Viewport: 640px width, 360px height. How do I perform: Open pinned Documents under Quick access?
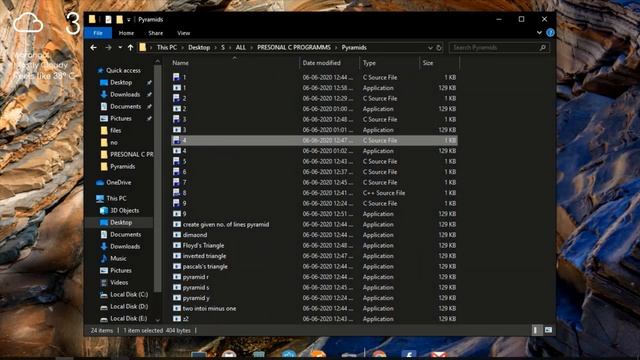125,107
